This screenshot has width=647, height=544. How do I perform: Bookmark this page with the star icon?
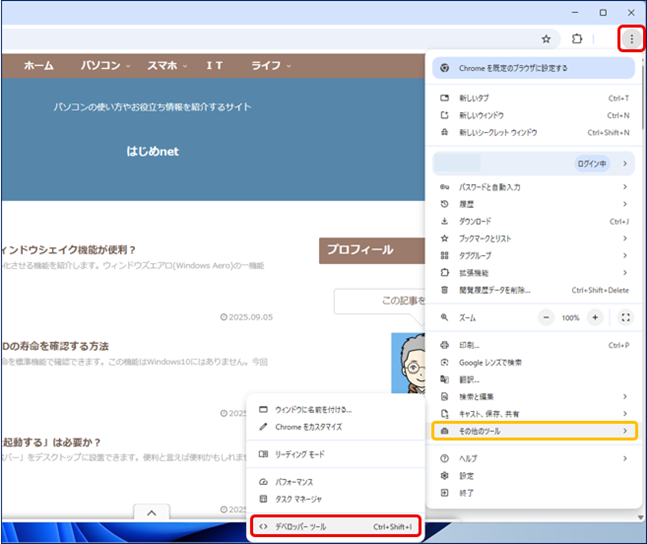click(546, 39)
